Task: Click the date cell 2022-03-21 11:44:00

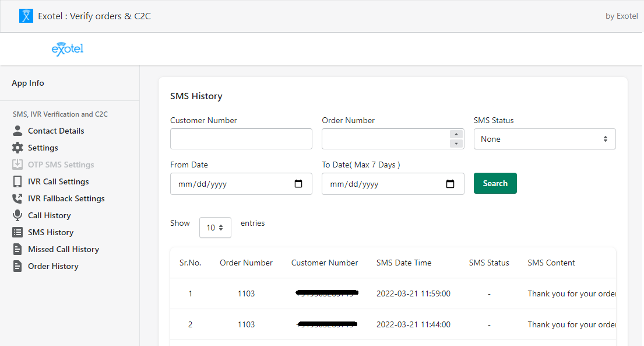Action: point(413,324)
